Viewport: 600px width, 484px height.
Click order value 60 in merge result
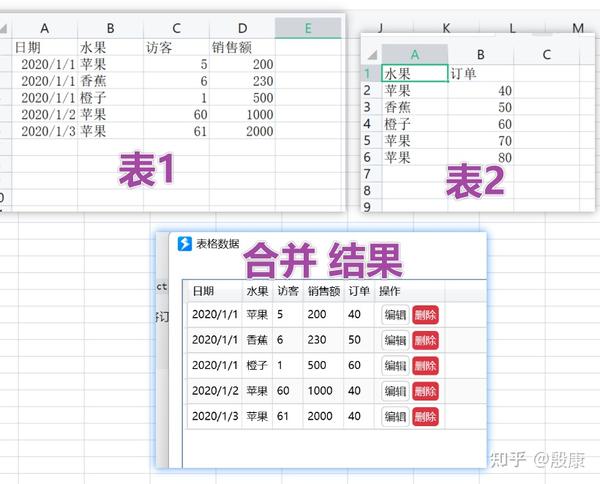click(x=354, y=365)
